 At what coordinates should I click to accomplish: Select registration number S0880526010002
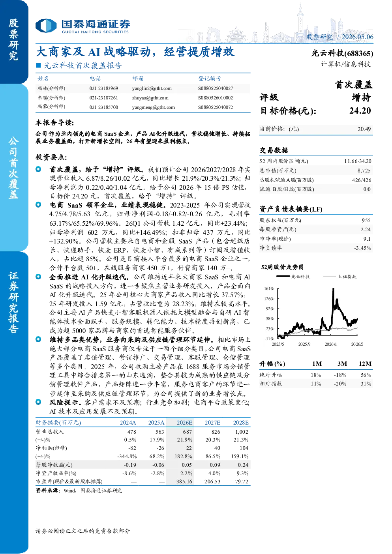click(x=216, y=98)
